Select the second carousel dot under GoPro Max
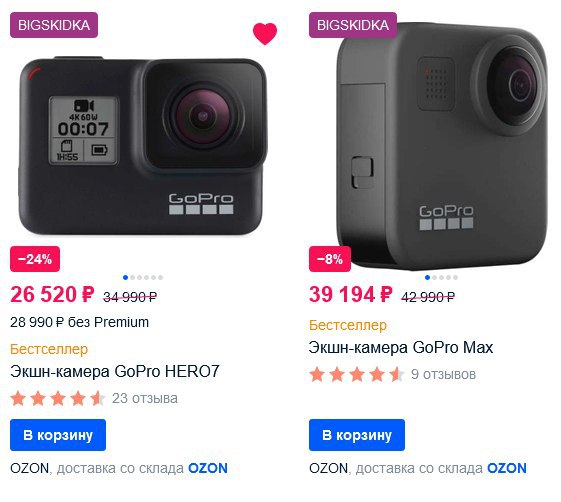The width and height of the screenshot is (561, 502). pos(434,277)
